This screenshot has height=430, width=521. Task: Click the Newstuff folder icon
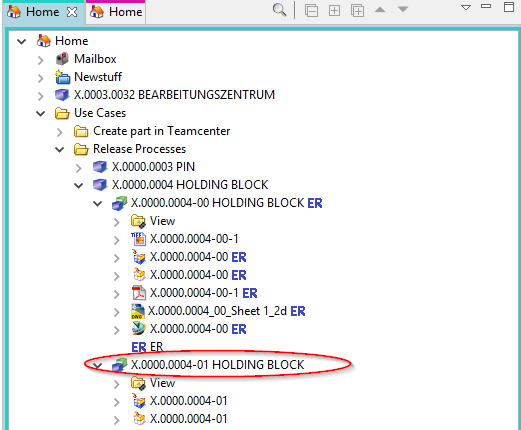click(x=62, y=77)
